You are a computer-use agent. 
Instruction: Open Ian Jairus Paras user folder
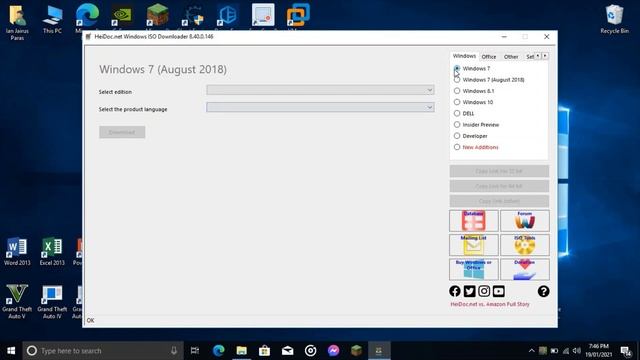(x=17, y=22)
